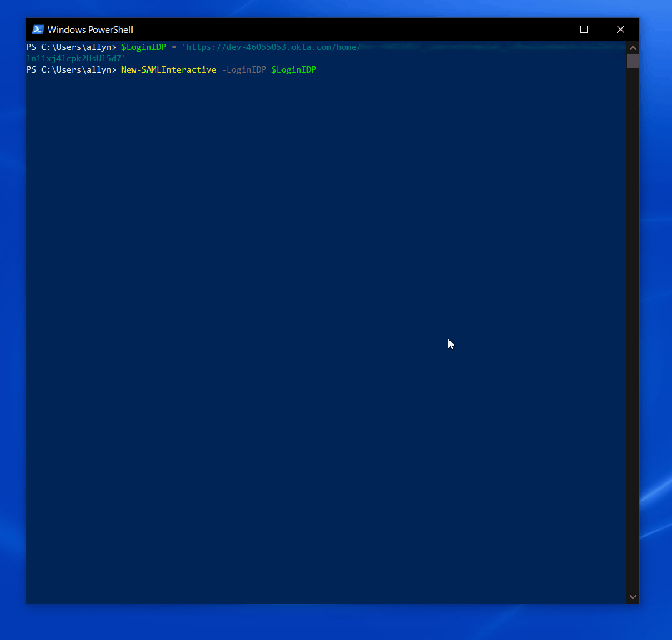Maximize the Windows PowerShell window

(584, 29)
